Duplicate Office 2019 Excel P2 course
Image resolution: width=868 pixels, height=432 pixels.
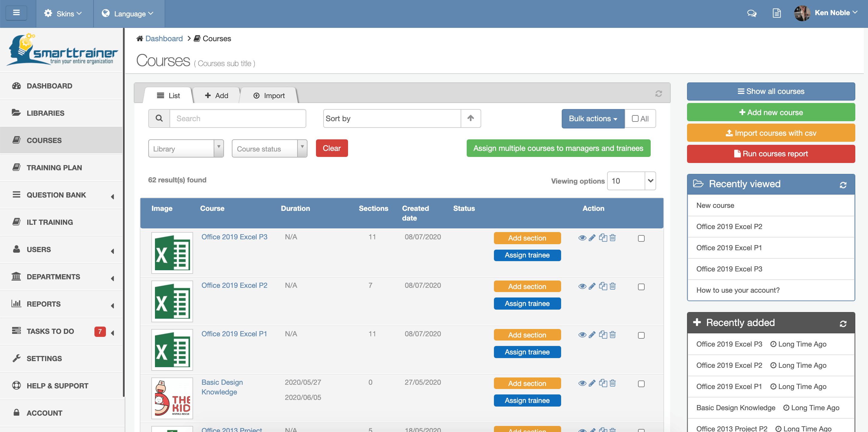tap(603, 286)
